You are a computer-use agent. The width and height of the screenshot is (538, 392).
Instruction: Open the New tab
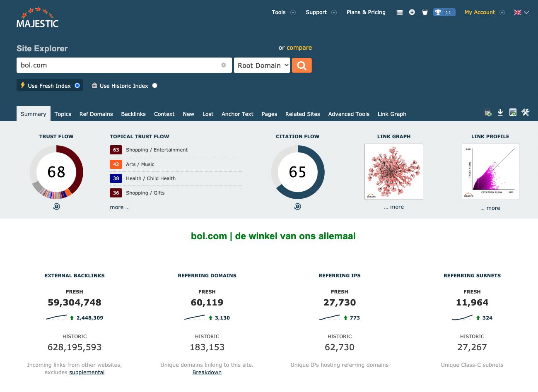188,114
